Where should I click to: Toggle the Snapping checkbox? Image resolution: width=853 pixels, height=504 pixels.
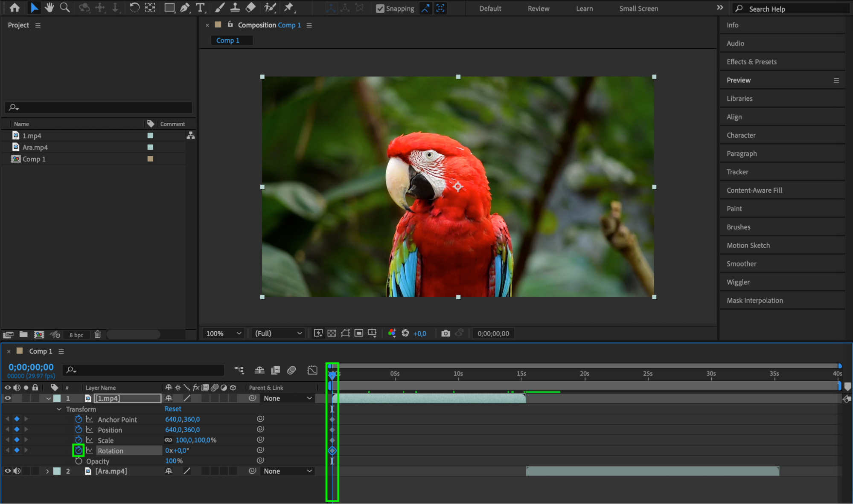[380, 9]
